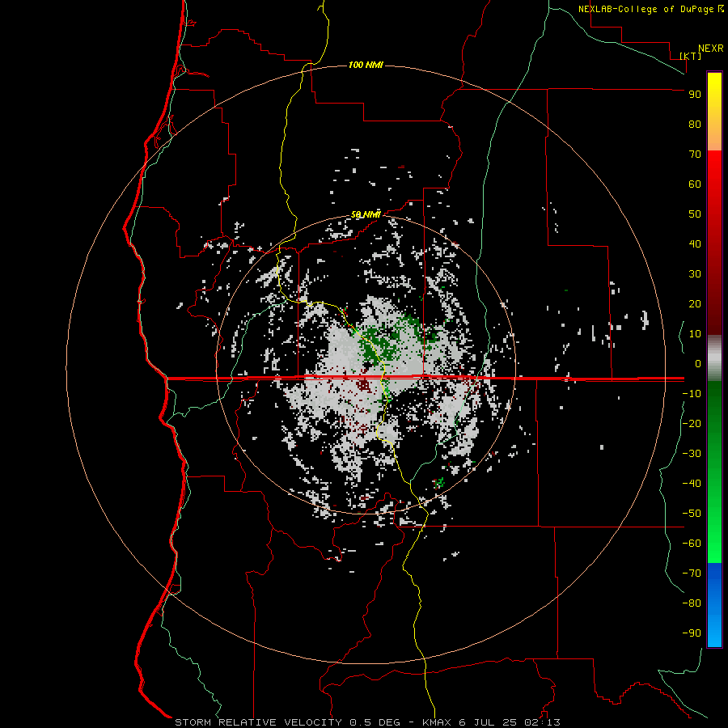
Task: Click the -40 value on velocity scale
Action: [x=692, y=484]
